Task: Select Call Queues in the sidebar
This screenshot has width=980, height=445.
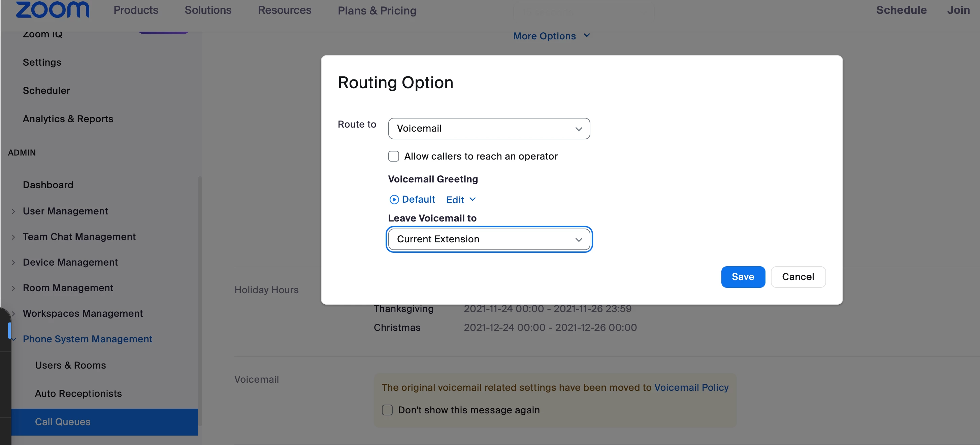Action: (x=63, y=422)
